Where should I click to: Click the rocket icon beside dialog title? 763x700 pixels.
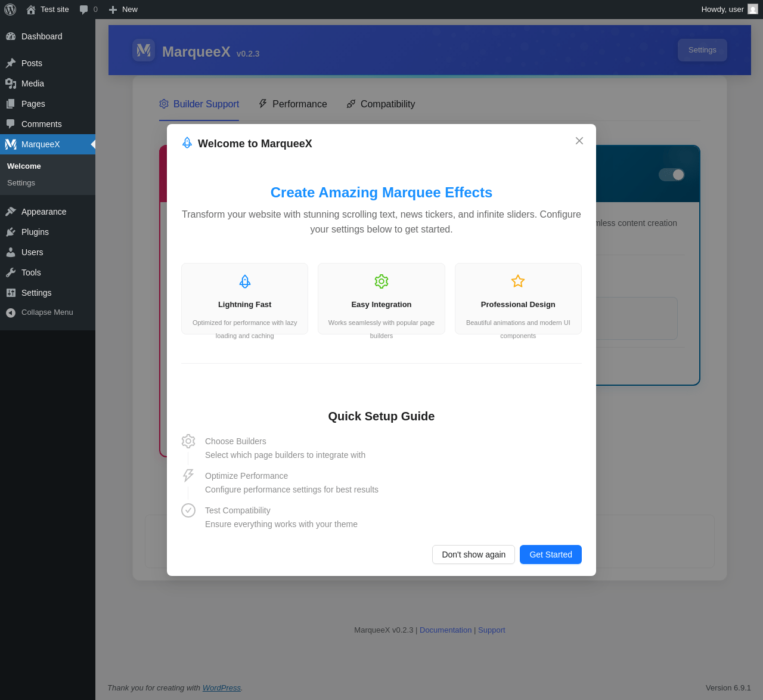coord(187,143)
